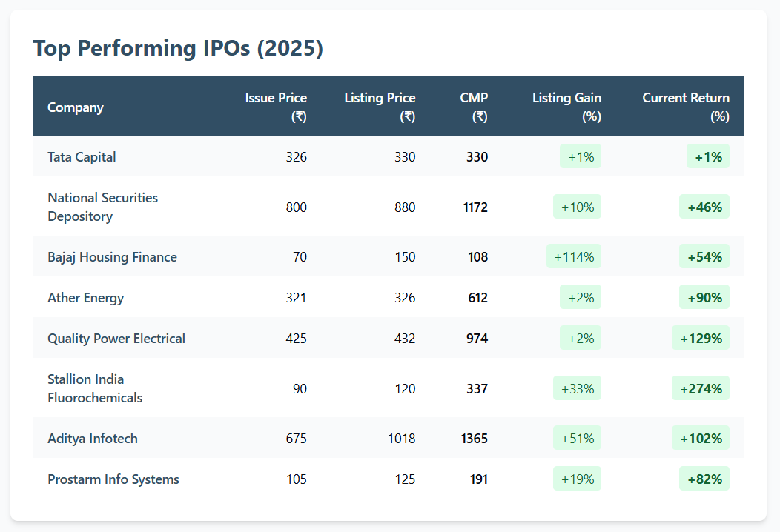Select the Aditya Infotech company name
Screen dimensions: 780x532
click(x=93, y=439)
